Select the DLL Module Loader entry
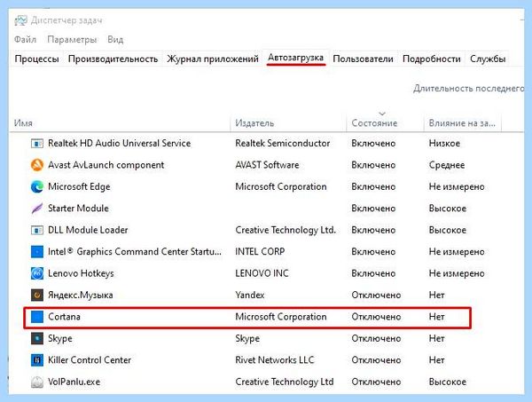This screenshot has width=532, height=402. [x=88, y=230]
